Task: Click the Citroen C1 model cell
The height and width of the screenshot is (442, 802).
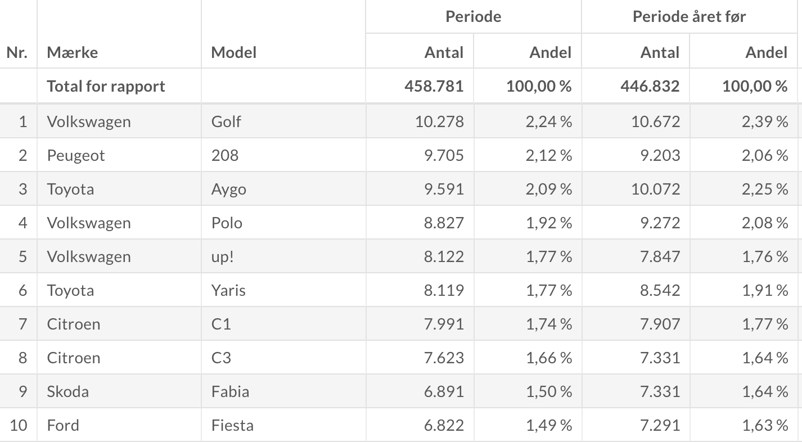Action: pos(221,324)
